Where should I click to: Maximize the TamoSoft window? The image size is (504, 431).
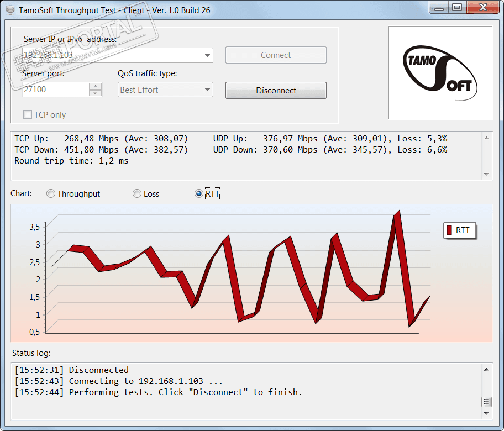pos(457,8)
